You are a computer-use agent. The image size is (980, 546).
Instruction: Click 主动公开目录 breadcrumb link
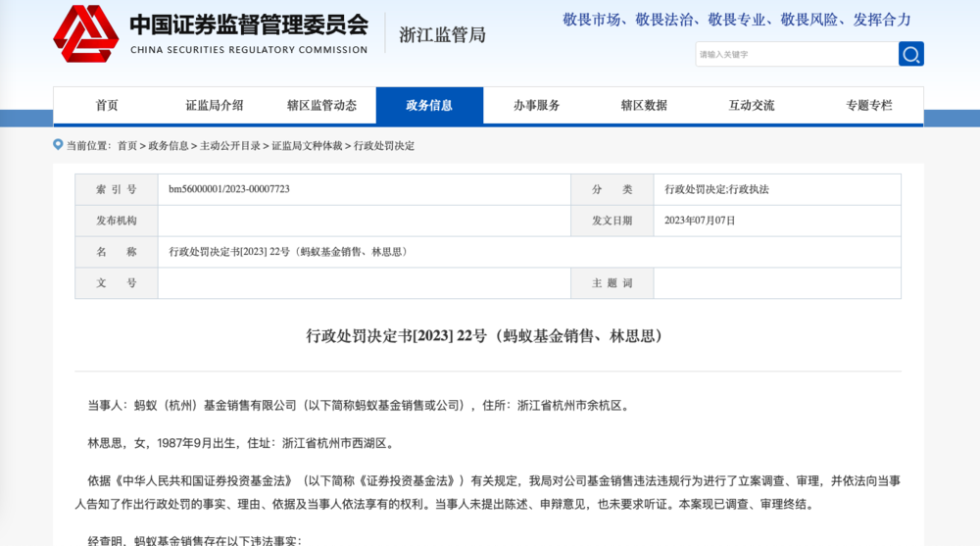tap(230, 146)
